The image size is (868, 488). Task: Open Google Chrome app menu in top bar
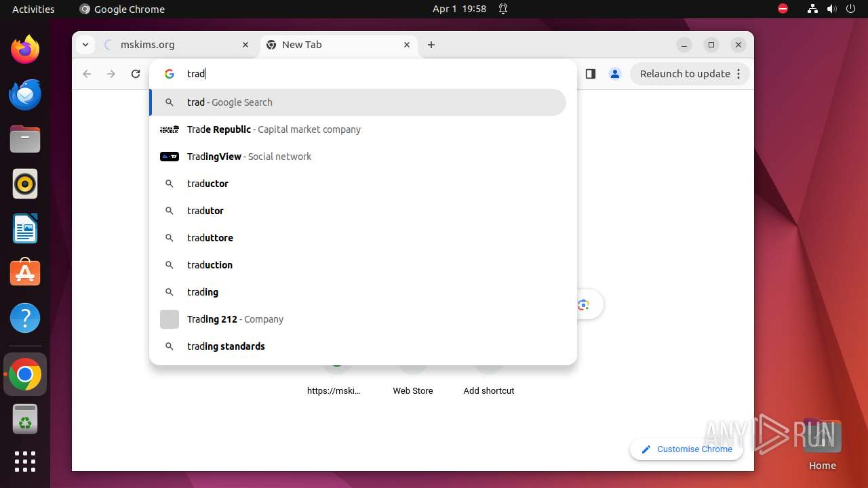click(122, 9)
